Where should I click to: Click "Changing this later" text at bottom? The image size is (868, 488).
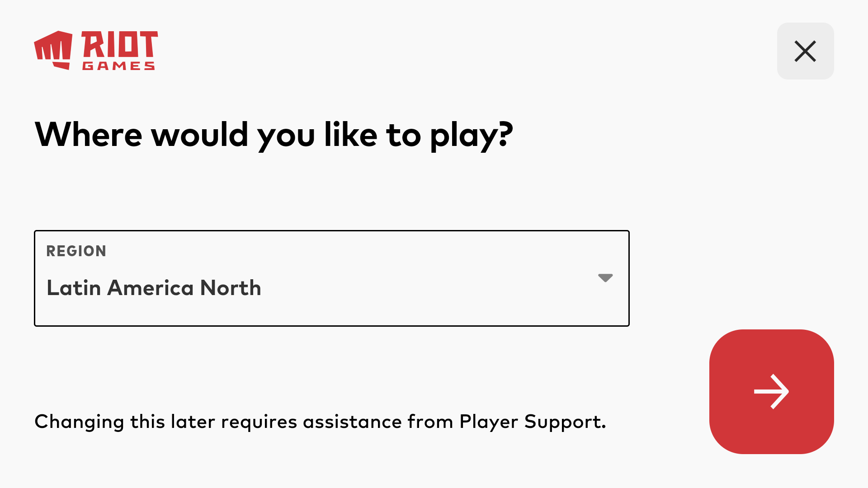tap(99, 422)
